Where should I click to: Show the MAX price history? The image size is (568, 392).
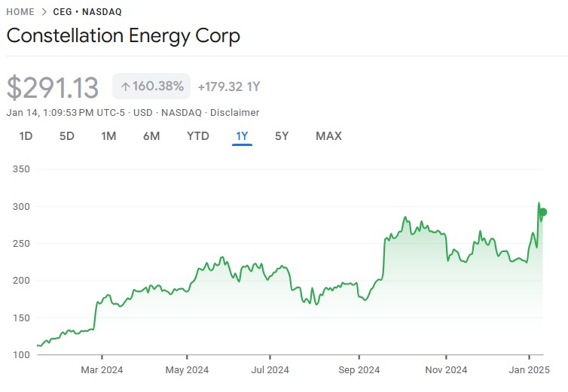[x=328, y=136]
